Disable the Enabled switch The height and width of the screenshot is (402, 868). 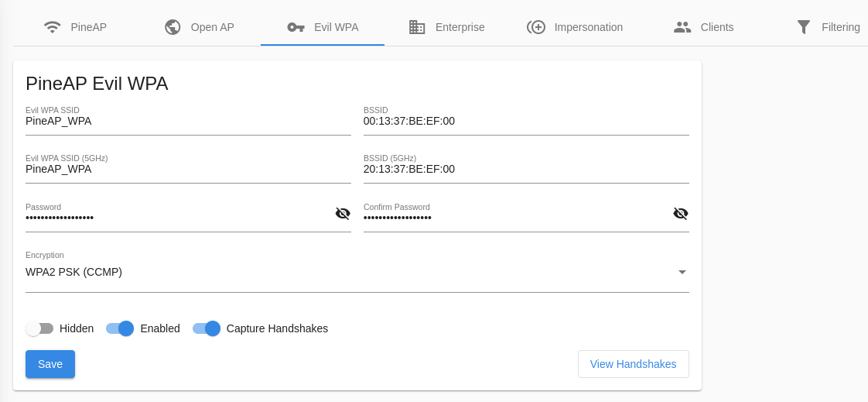[120, 328]
